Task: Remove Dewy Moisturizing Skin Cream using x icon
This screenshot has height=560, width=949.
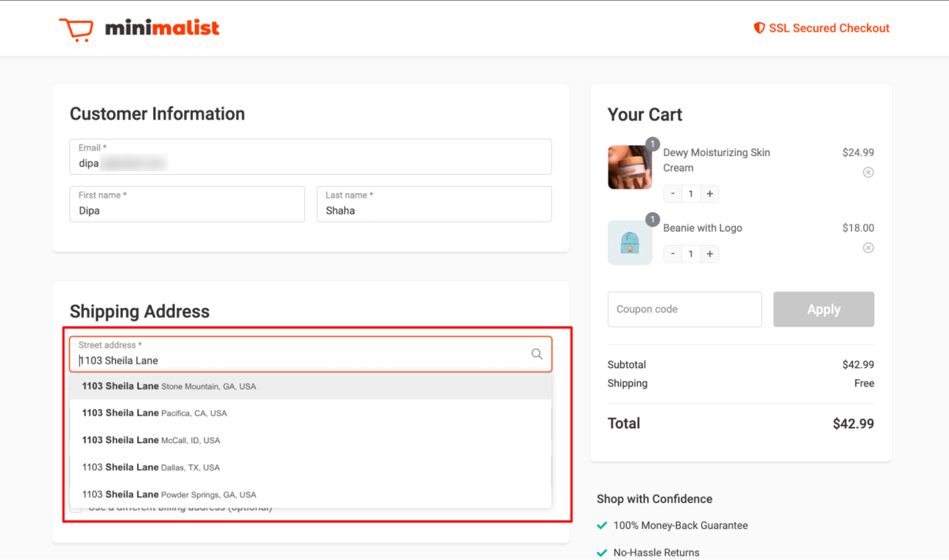Action: 868,172
